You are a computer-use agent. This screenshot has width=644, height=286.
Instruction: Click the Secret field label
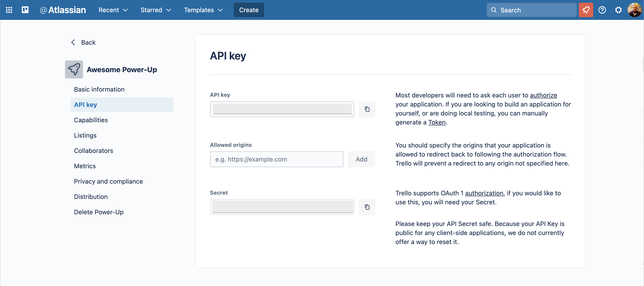click(x=219, y=193)
